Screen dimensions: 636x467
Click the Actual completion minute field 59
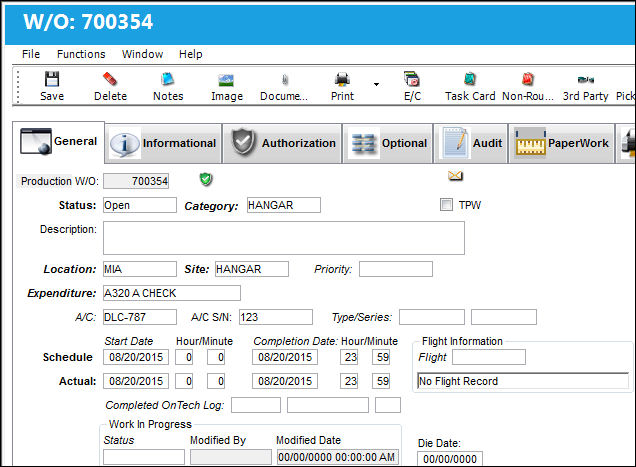coord(381,381)
